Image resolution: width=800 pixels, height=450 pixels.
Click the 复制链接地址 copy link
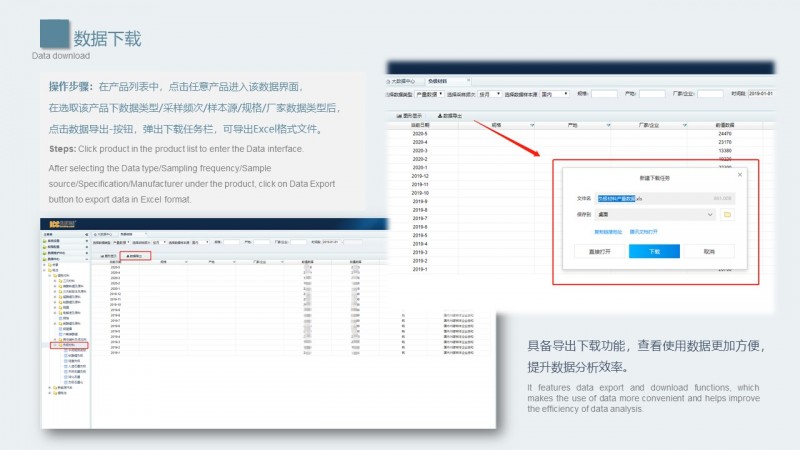pyautogui.click(x=609, y=232)
